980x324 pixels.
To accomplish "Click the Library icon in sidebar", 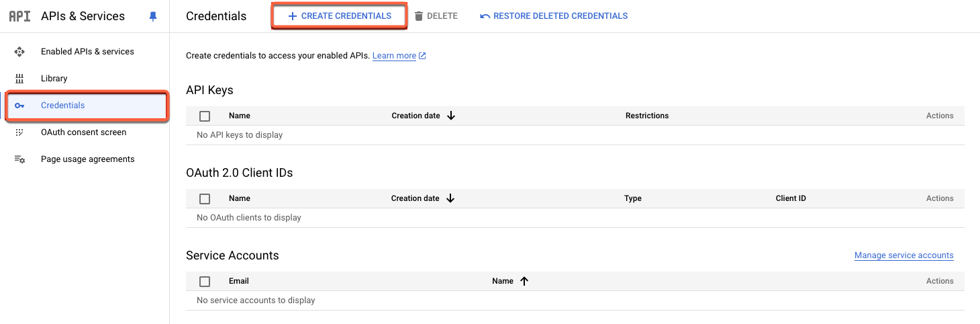I will [x=19, y=79].
